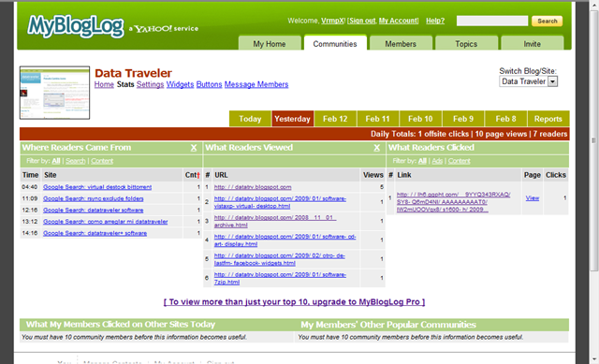The image size is (599, 364).
Task: Open the lastfm-facebook-widgets.html URL
Action: tap(280, 259)
